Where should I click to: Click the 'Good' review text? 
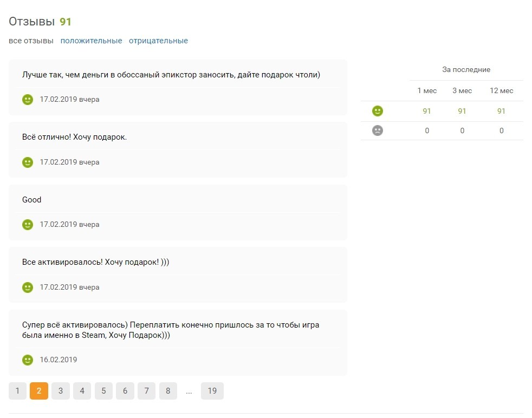31,200
